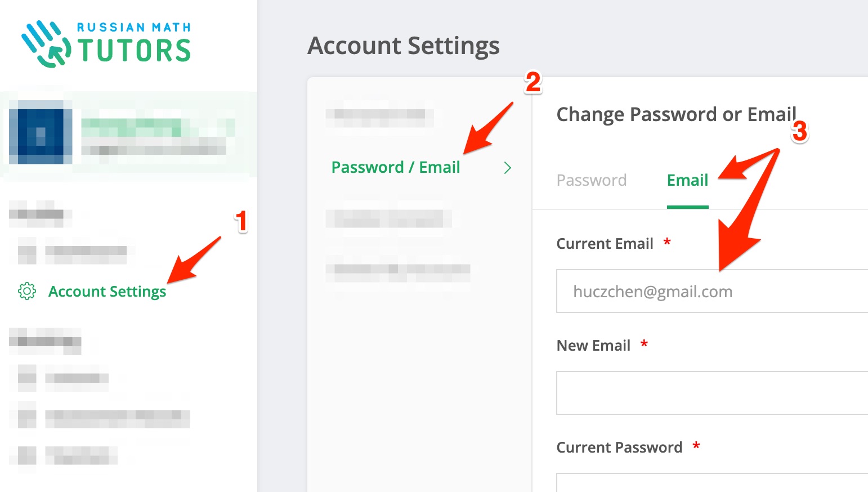Click blurred sidebar link just above Account Settings

click(x=86, y=251)
